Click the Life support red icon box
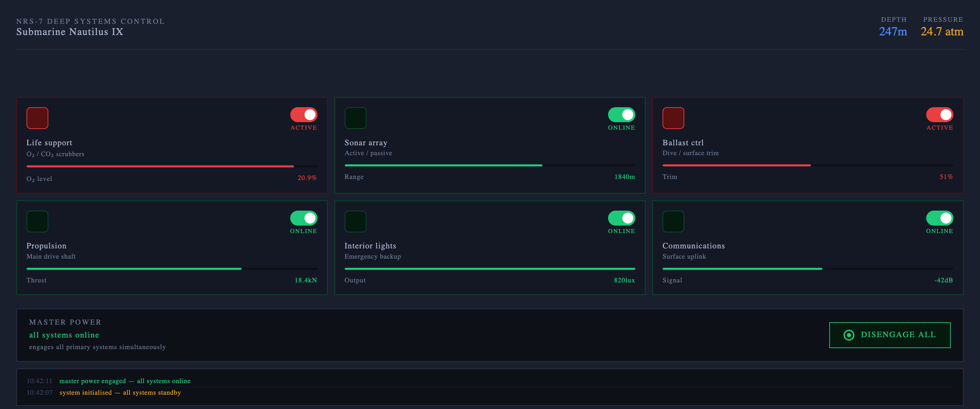This screenshot has width=980, height=409. pyautogui.click(x=37, y=118)
